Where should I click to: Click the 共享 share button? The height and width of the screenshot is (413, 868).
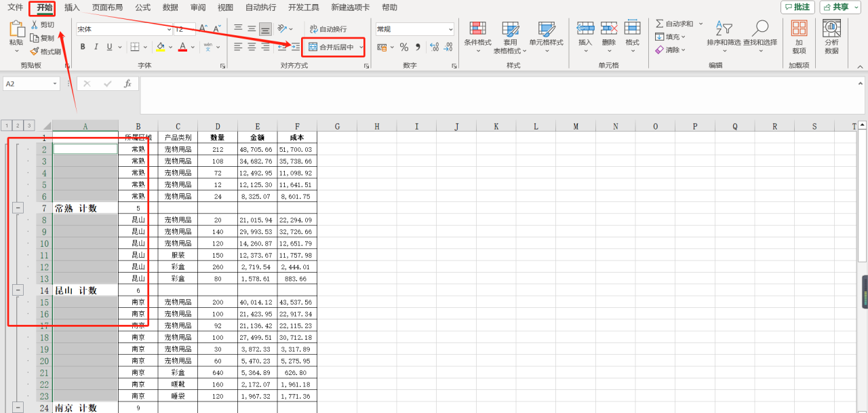[x=840, y=7]
